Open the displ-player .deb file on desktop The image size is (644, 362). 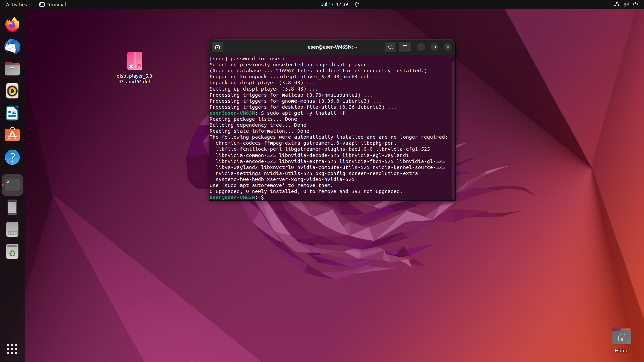click(x=135, y=61)
